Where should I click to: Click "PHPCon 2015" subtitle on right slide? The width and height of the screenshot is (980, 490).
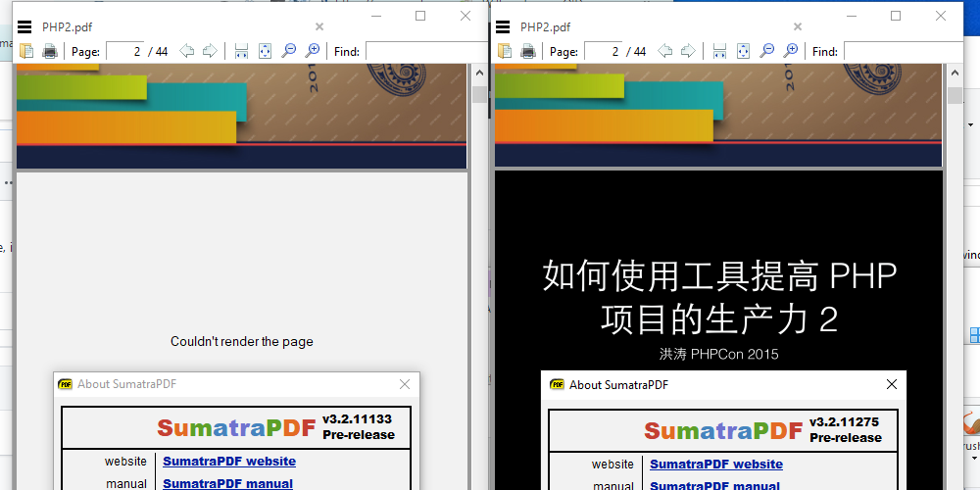pos(735,355)
